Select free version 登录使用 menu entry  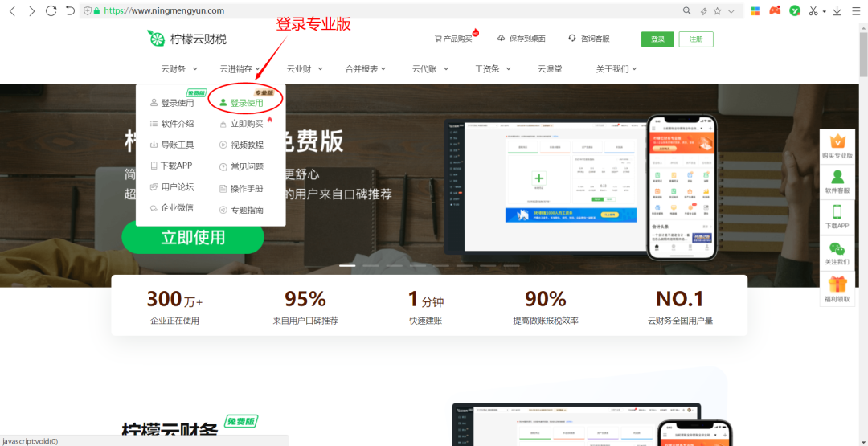tap(172, 102)
